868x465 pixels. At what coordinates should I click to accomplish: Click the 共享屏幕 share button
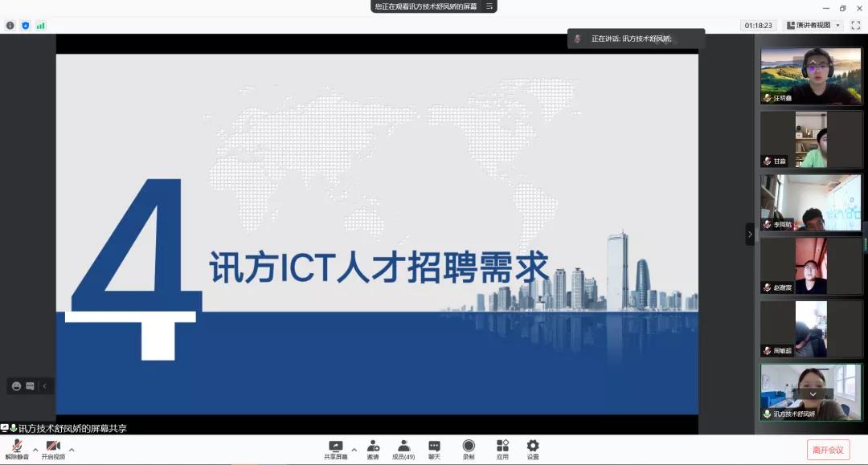[335, 447]
